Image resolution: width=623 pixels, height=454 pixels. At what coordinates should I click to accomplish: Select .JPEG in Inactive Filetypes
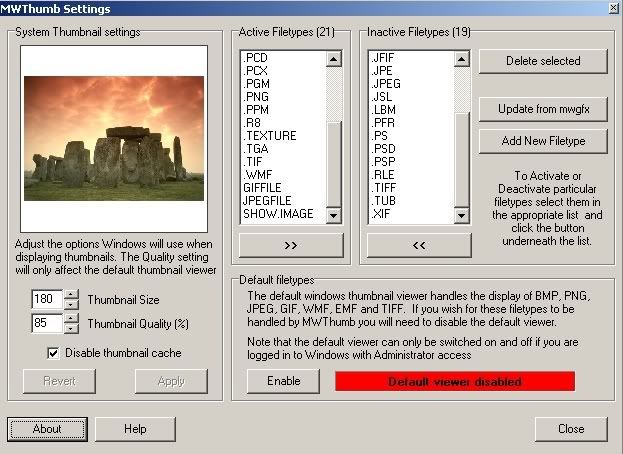(411, 84)
